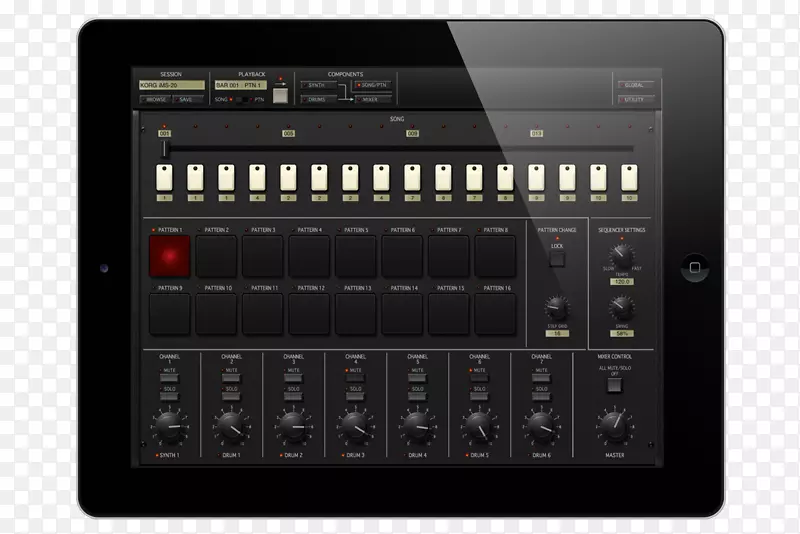Screen dimensions: 800x534
Task: Mute Channel 1 (SYNTH 1)
Action: pyautogui.click(x=169, y=378)
